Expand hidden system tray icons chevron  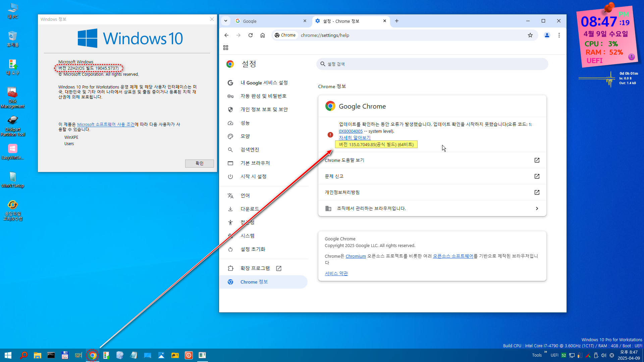[x=546, y=352]
